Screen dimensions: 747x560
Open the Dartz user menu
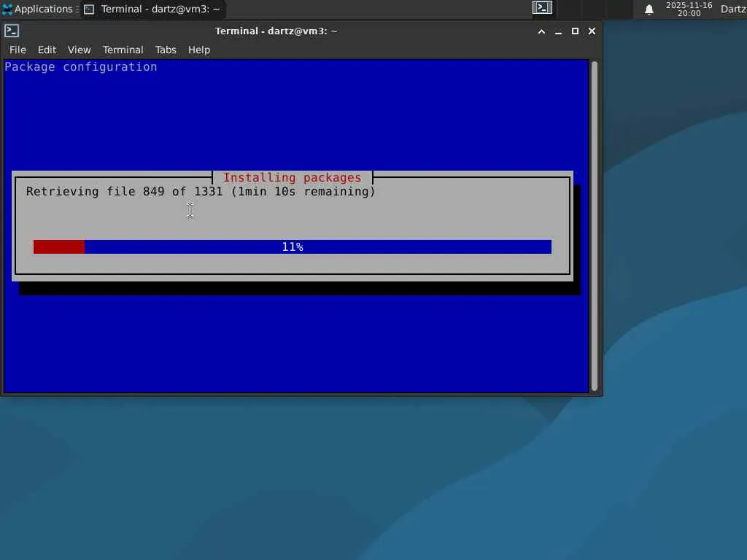(733, 9)
